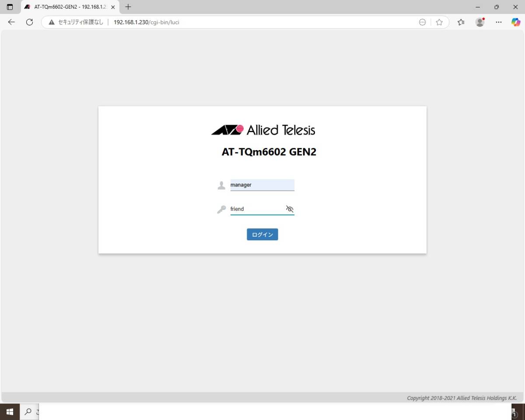The height and width of the screenshot is (420, 525).
Task: Click the browser back arrow
Action: [x=11, y=22]
